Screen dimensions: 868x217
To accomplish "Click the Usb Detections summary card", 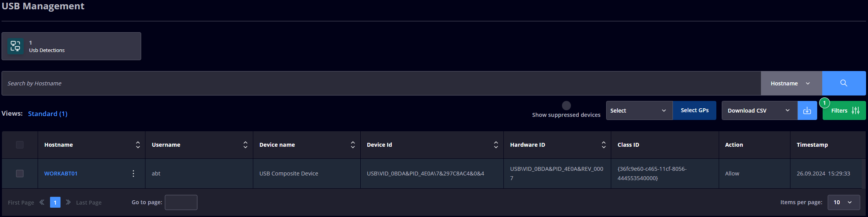I will coord(71,46).
